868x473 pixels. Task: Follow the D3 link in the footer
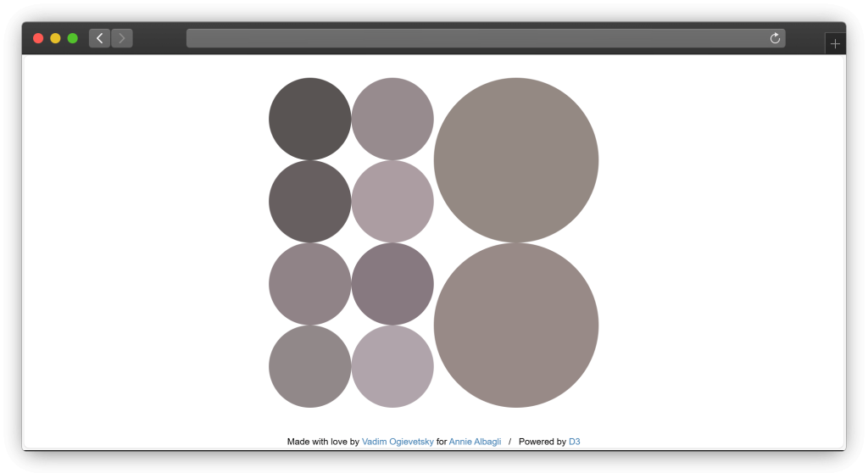click(574, 442)
